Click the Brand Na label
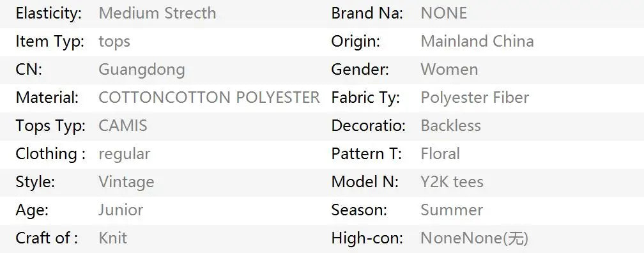The image size is (644, 253). [367, 13]
